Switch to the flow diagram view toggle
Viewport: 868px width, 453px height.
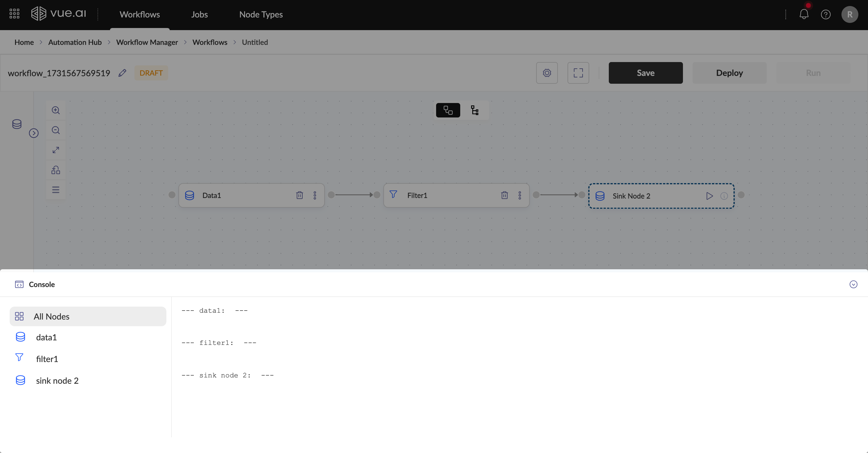click(448, 111)
